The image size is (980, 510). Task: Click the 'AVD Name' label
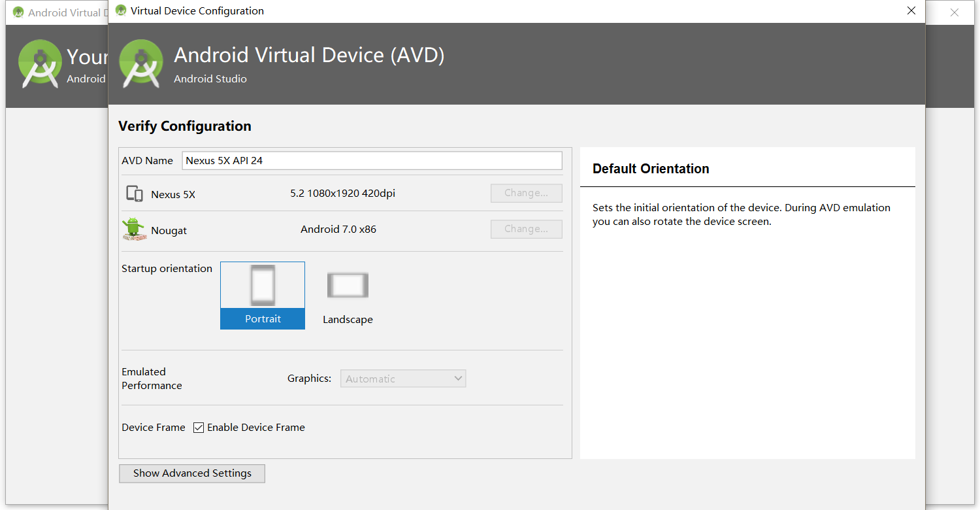point(147,161)
